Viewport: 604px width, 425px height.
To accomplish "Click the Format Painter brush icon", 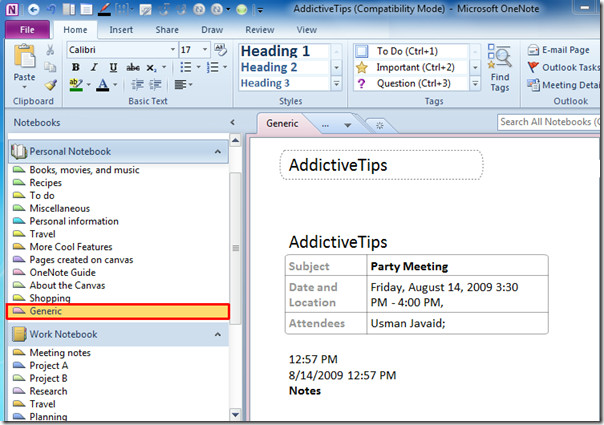I will tap(50, 84).
